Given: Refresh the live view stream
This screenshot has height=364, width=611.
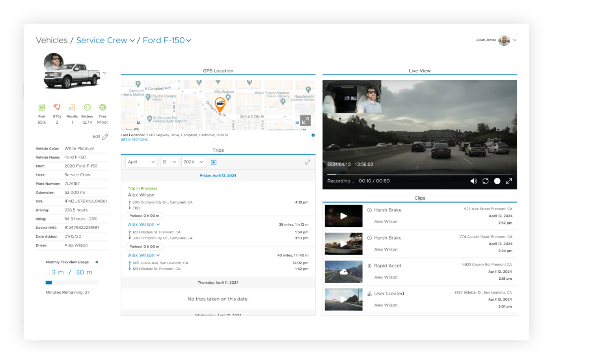Looking at the screenshot, I should coord(485,181).
